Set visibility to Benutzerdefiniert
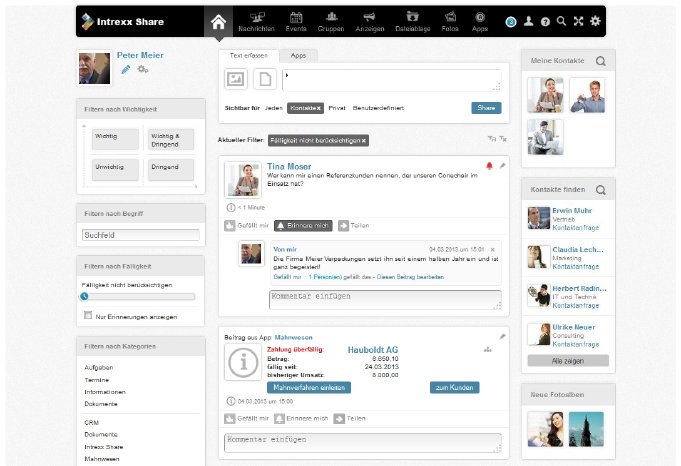 (378, 108)
